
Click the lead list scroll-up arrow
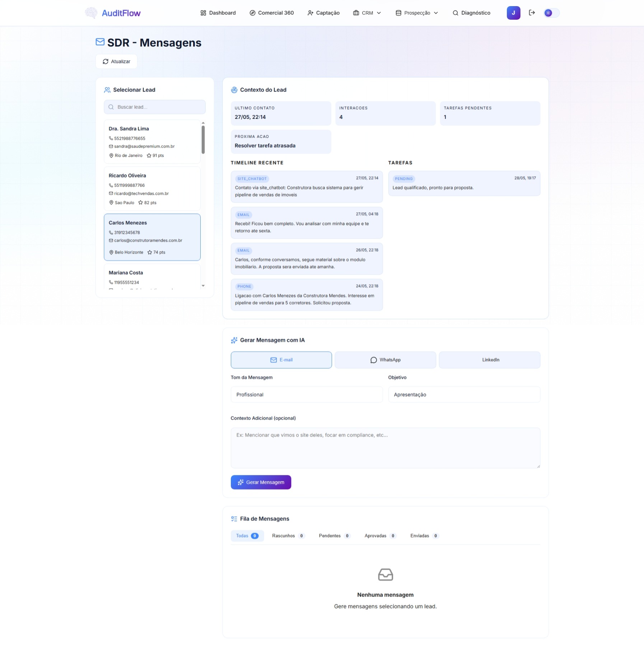(x=203, y=123)
